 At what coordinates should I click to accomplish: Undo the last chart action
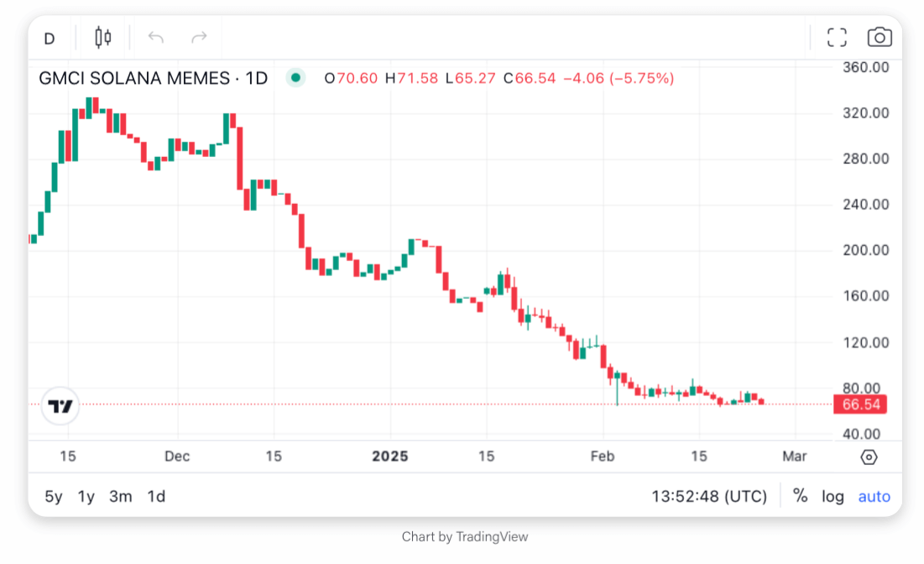[x=156, y=38]
